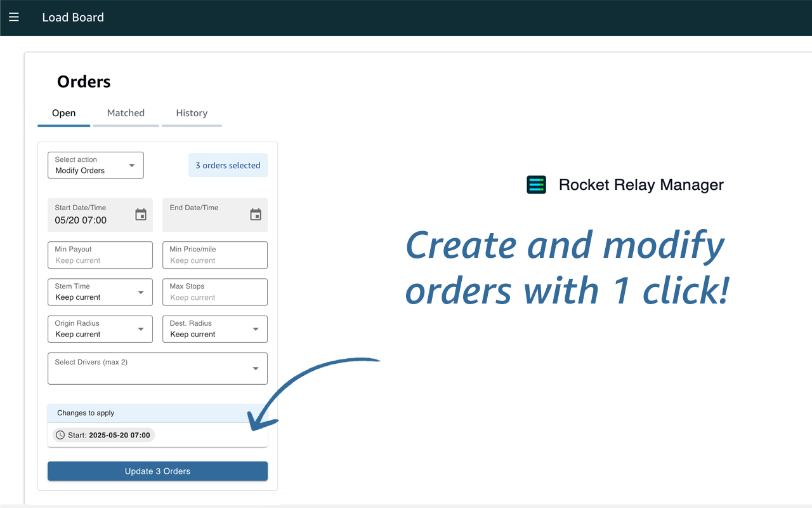Open the End Date/Time calendar picker
Image resolution: width=812 pixels, height=508 pixels.
(256, 215)
